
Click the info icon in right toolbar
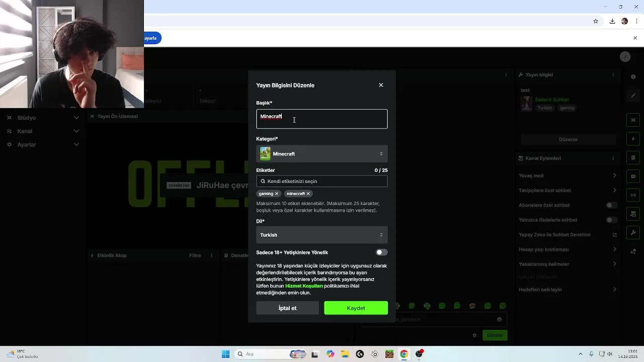point(633,77)
